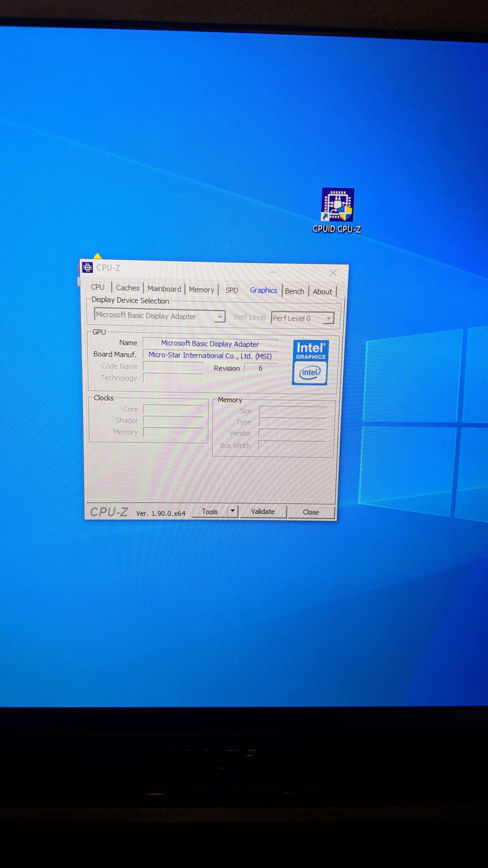
Task: Click the Close button at bottom
Action: click(x=311, y=512)
